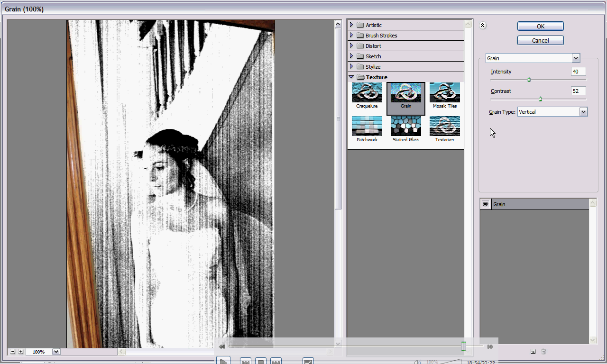Click the filter list scrollbar up arrow

point(468,24)
